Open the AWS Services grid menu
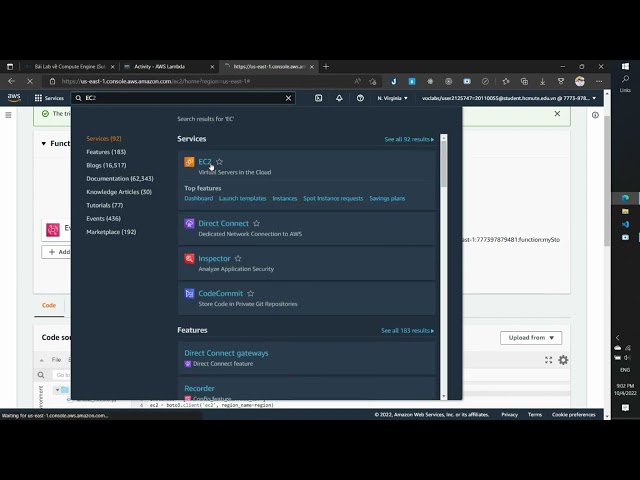The width and height of the screenshot is (640, 480). 49,98
